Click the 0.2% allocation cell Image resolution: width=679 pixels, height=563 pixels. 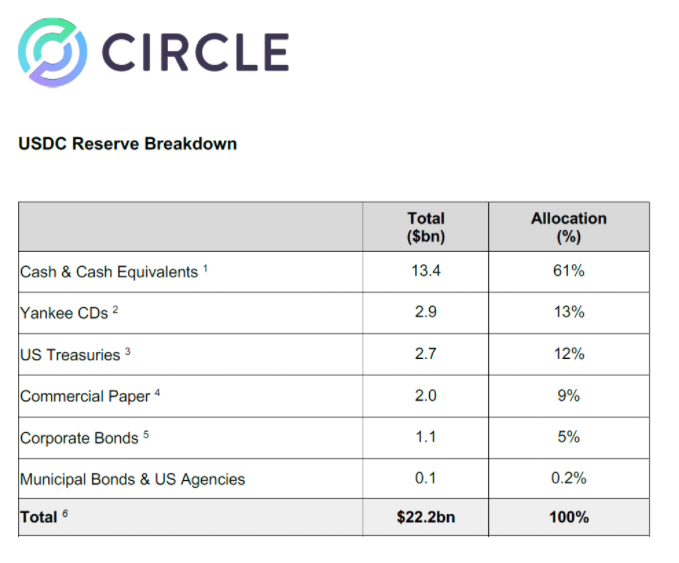coord(569,479)
